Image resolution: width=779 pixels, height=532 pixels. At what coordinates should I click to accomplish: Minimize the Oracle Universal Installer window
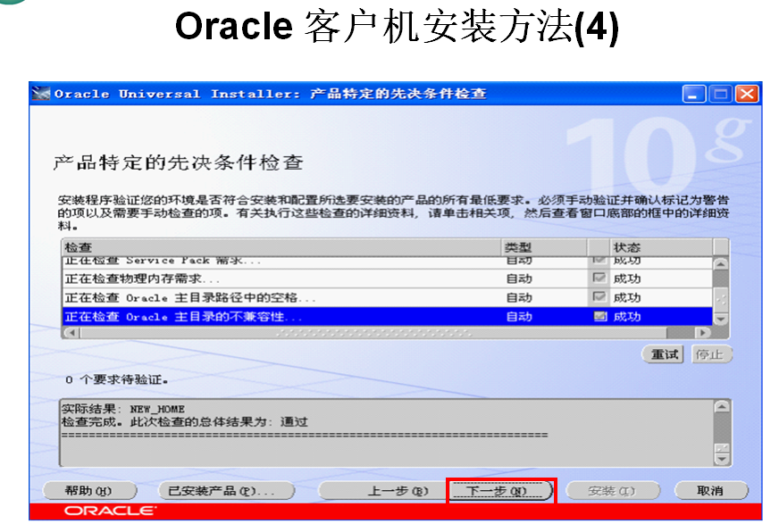tap(693, 94)
